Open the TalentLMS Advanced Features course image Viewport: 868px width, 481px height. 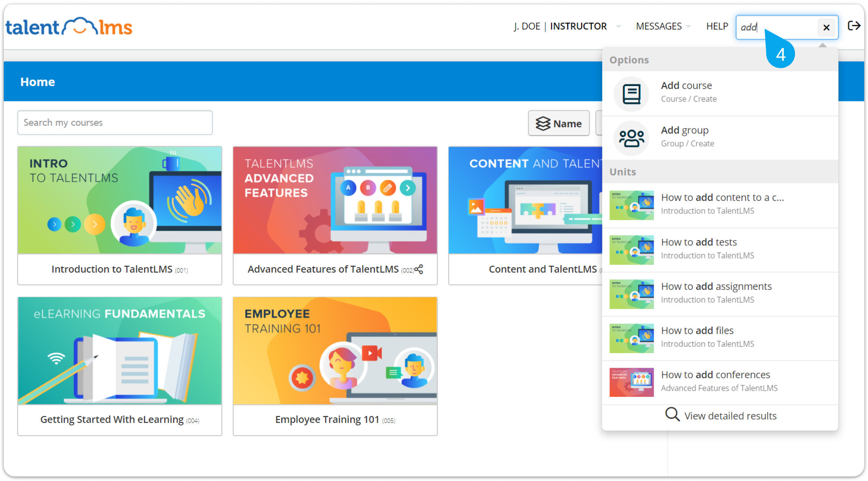pos(335,200)
